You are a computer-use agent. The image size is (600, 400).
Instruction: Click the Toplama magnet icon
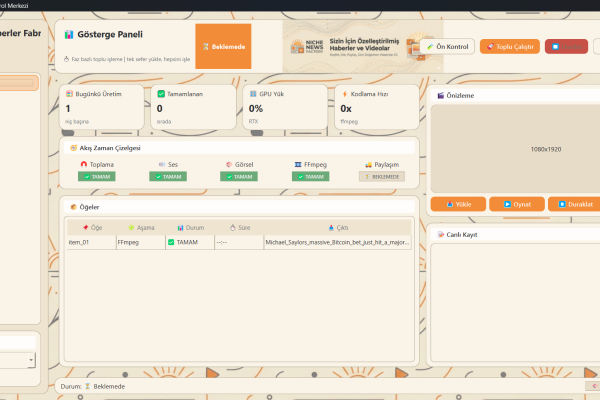[84, 164]
